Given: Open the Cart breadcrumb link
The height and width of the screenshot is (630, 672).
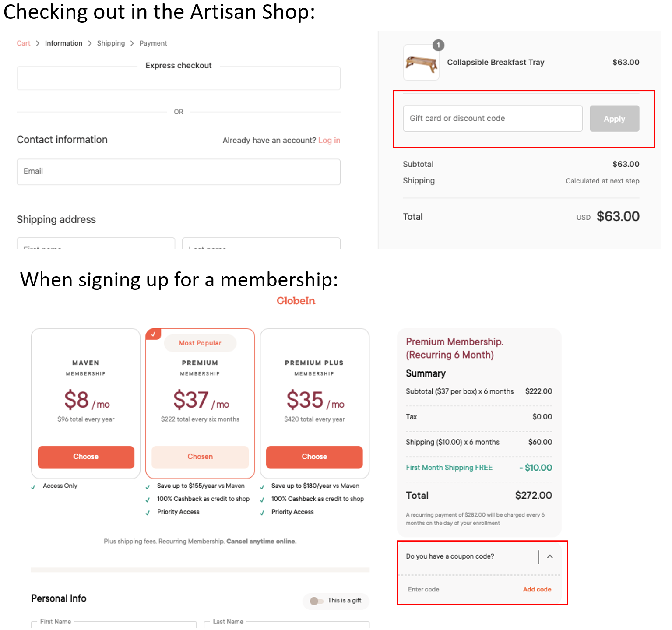Looking at the screenshot, I should click(24, 43).
